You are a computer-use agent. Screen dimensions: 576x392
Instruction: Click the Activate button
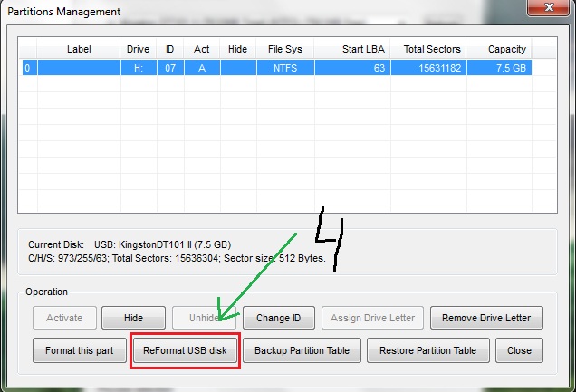(64, 318)
